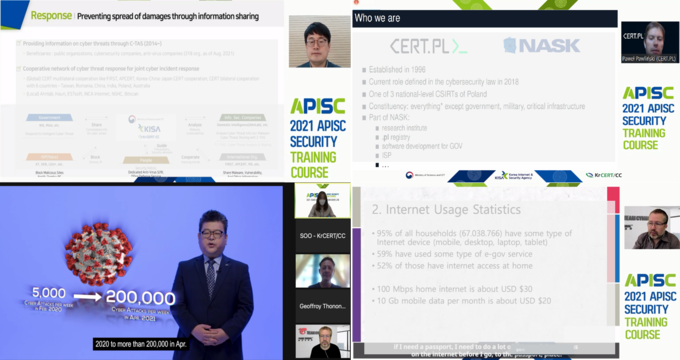Click the checkbox bullet beside Providing information on cyber threats
Viewport: 680px width, 360px height.
19,43
